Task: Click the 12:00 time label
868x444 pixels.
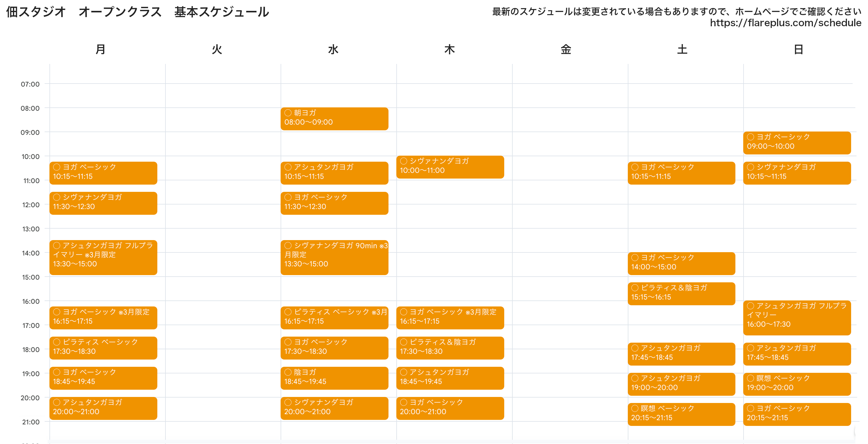Action: [x=31, y=205]
